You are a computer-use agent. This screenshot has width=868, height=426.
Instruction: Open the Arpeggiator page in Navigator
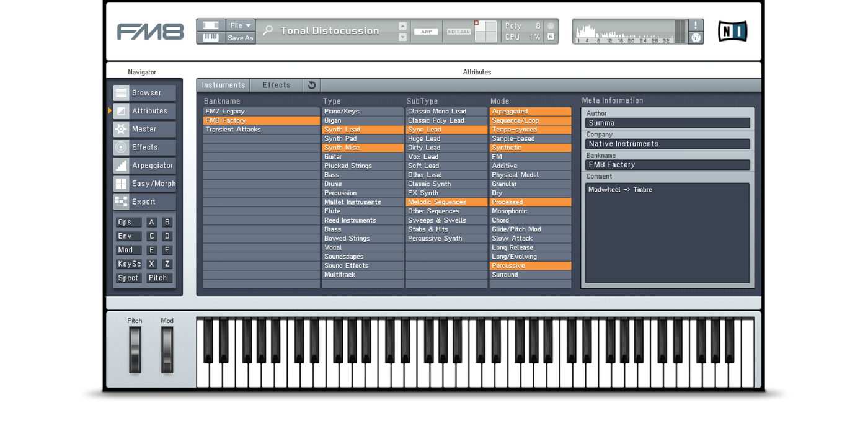(x=144, y=166)
